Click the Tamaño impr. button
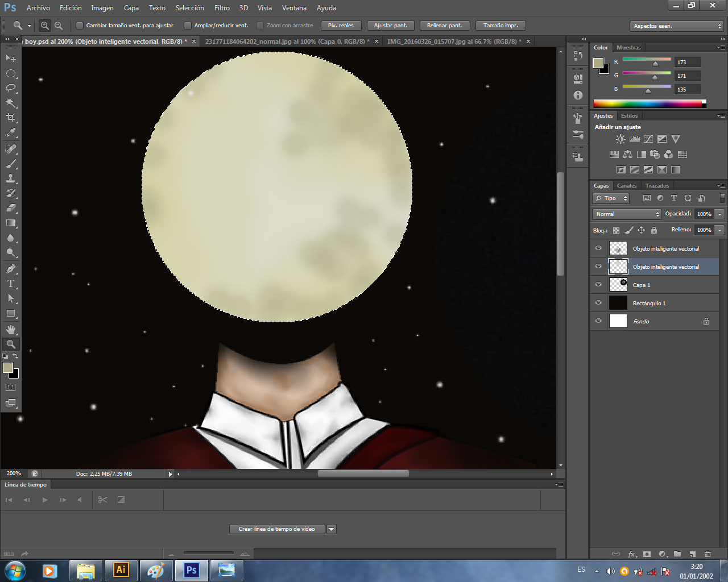Viewport: 728px width, 582px height. point(500,26)
